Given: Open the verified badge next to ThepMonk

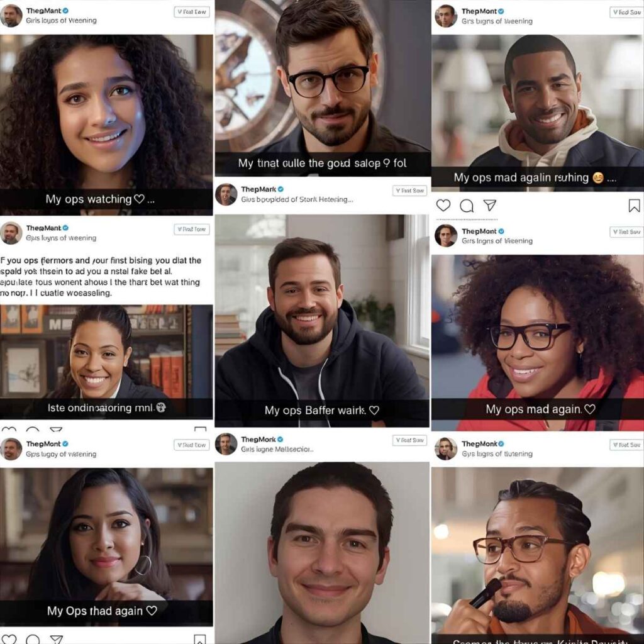Looking at the screenshot, I should tap(501, 443).
